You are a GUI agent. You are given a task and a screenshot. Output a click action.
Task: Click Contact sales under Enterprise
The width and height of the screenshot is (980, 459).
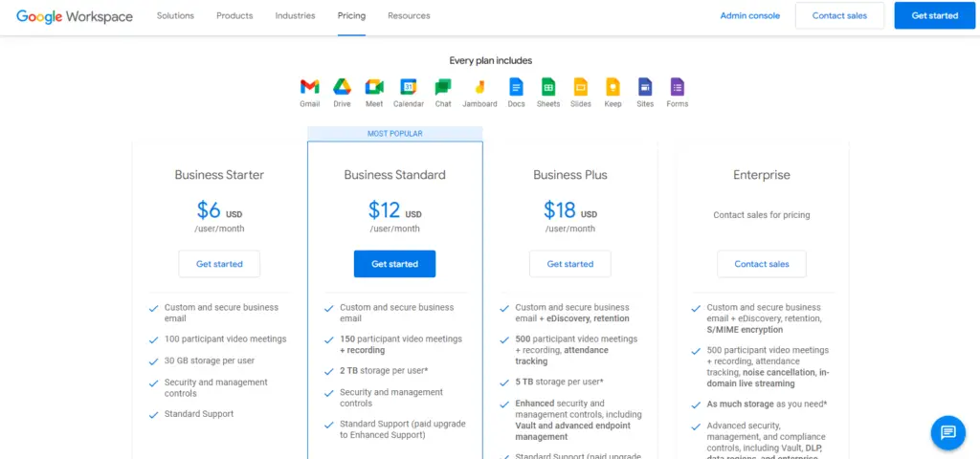(x=761, y=264)
